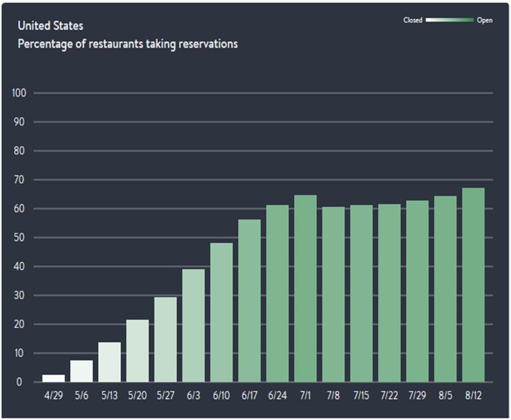Click the 'Percentage of restaurants taking reservations' subtitle
This screenshot has height=420, width=511.
pyautogui.click(x=128, y=44)
